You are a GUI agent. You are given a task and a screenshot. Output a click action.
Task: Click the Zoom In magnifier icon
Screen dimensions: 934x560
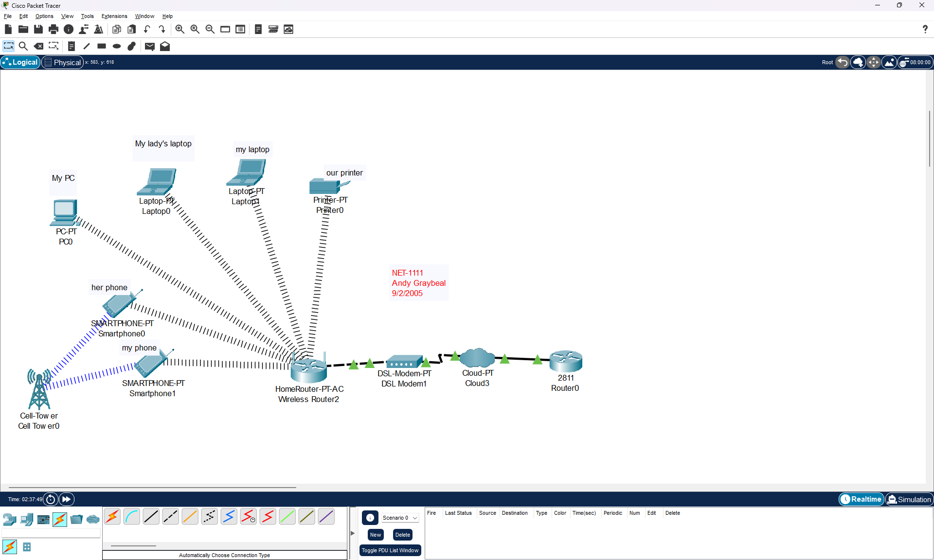click(x=180, y=29)
